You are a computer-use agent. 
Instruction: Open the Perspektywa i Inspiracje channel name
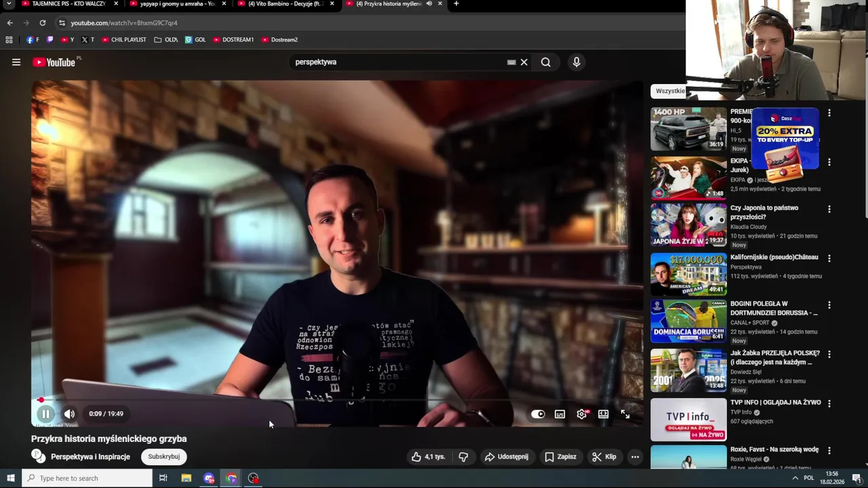click(90, 457)
